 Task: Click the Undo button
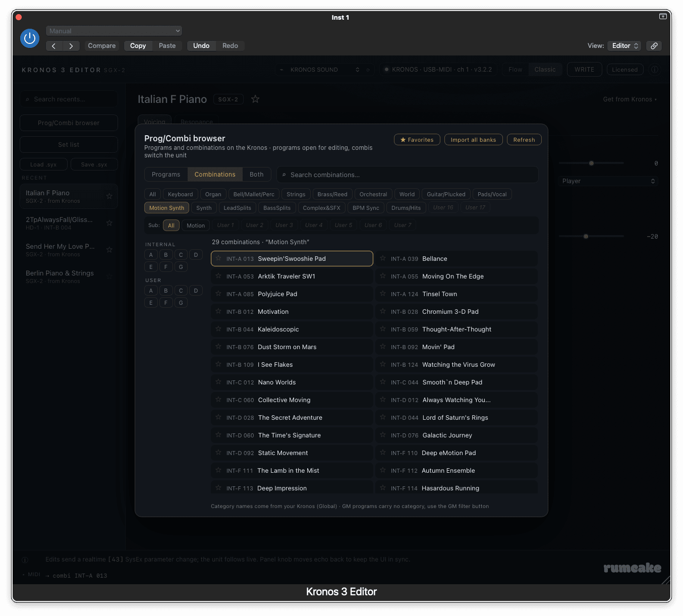(201, 46)
